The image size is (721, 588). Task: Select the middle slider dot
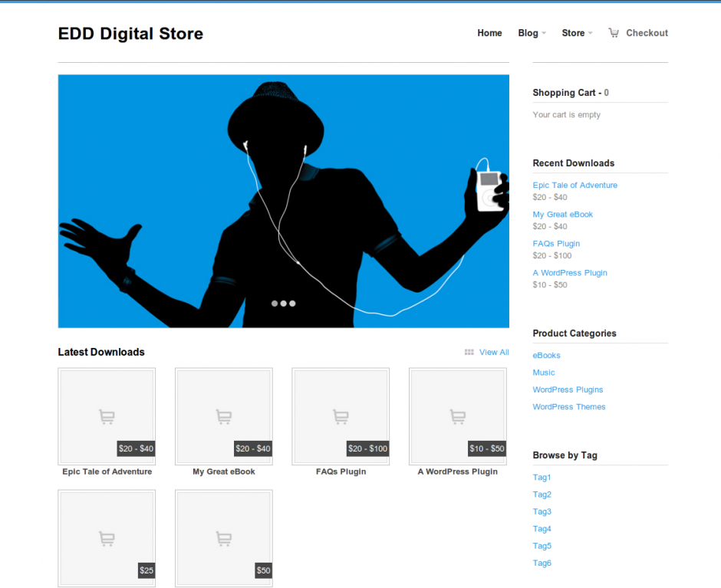point(283,304)
